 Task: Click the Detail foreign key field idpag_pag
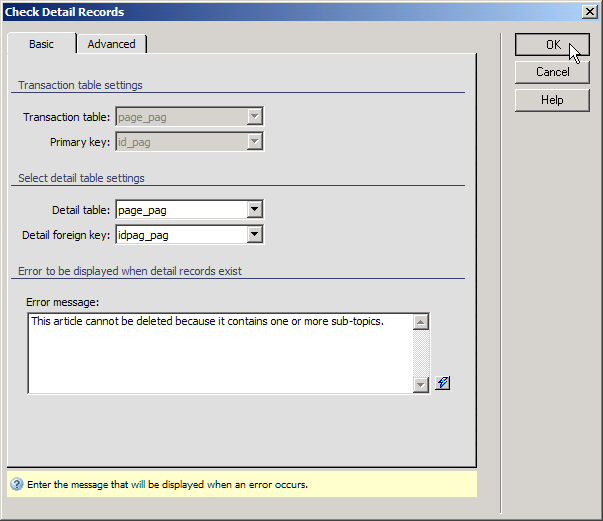coord(180,234)
